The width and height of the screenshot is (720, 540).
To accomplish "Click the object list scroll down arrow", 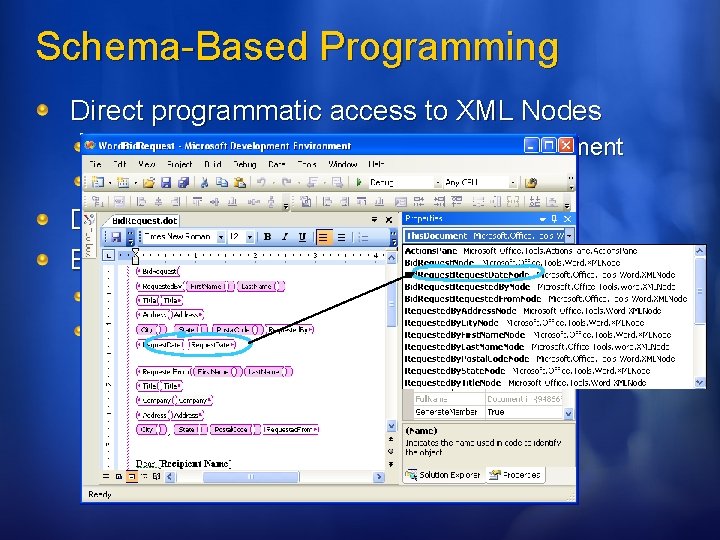I will coord(700,382).
